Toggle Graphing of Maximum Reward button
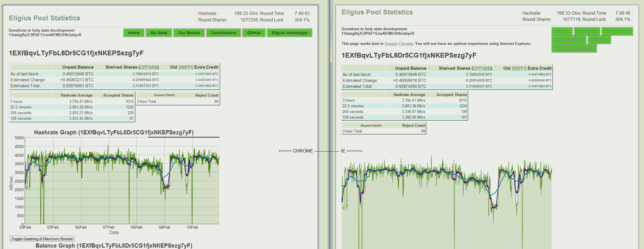The image size is (644, 249). click(42, 239)
